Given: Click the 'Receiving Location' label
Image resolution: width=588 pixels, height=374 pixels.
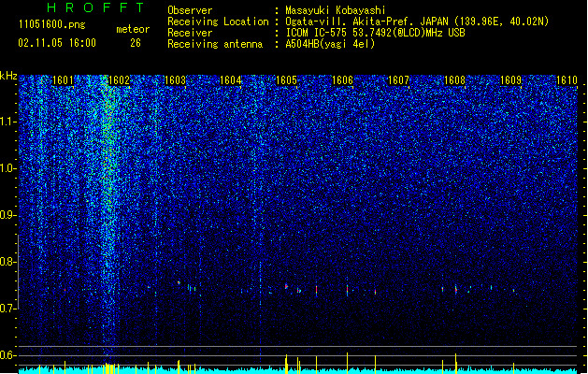Looking at the screenshot, I should 218,22.
